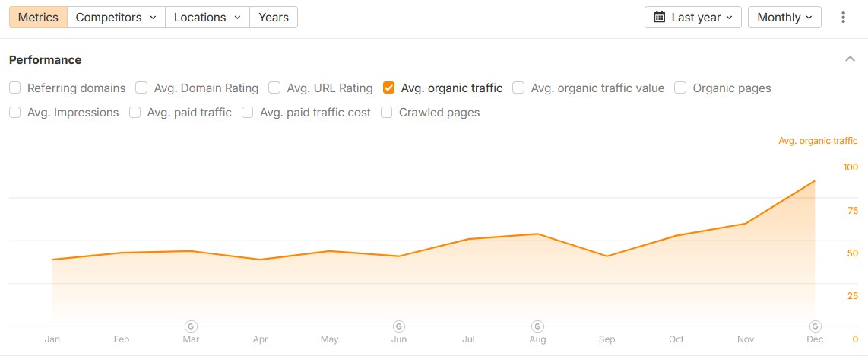Enable the Avg. Domain Rating checkbox
Viewport: 868px width, 360px height.
click(141, 88)
